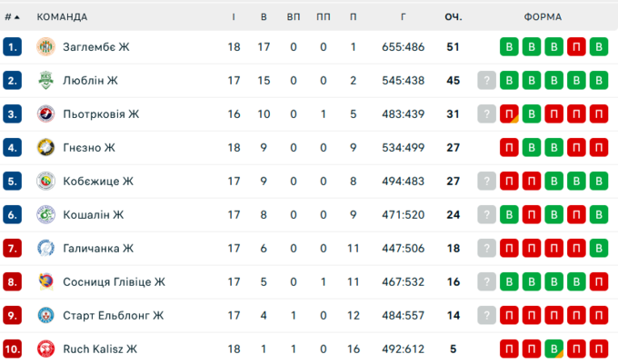
Task: Click the Заглембє Ж team name
Action: click(96, 46)
